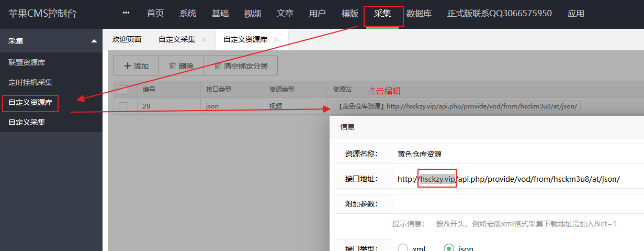The width and height of the screenshot is (644, 251).
Task: Close the 自定义采集 tab
Action: pos(204,39)
